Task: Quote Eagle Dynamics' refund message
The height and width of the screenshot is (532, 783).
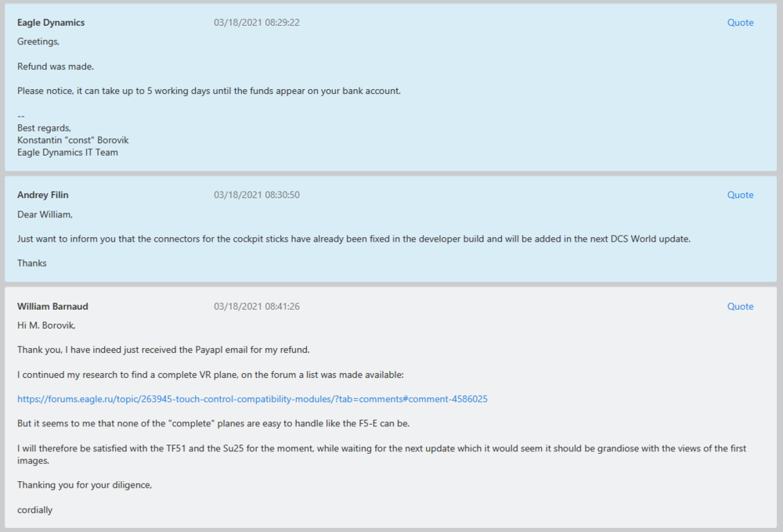Action: point(740,22)
